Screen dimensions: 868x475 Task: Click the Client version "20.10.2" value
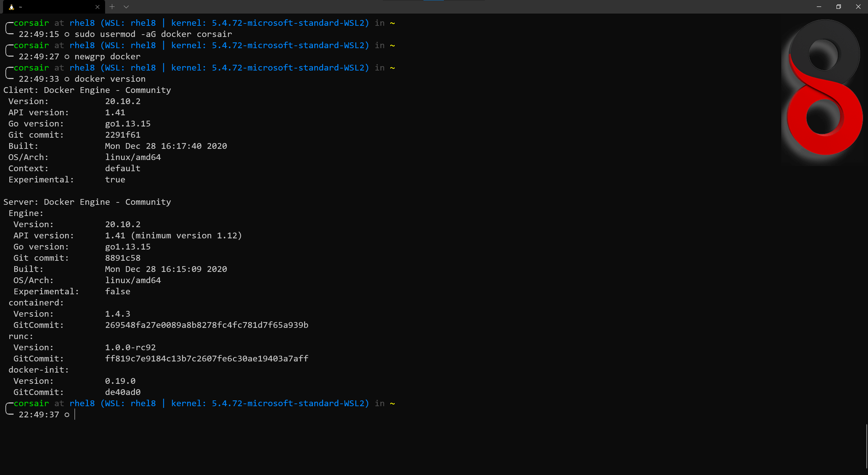(122, 101)
